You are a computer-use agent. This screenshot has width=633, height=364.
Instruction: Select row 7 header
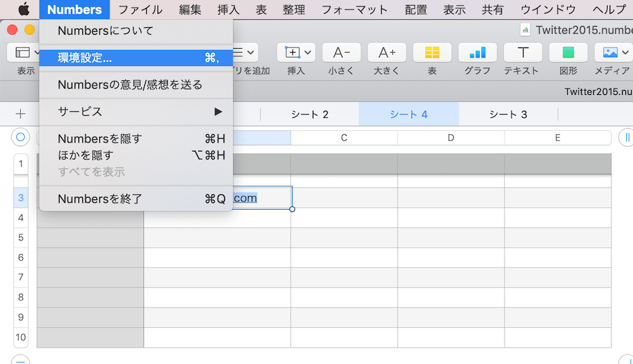21,277
